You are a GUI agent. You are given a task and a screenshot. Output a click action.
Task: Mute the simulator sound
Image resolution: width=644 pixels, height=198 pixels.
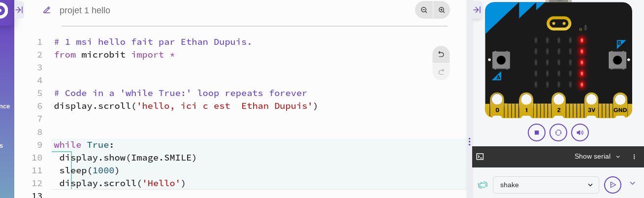pos(580,132)
